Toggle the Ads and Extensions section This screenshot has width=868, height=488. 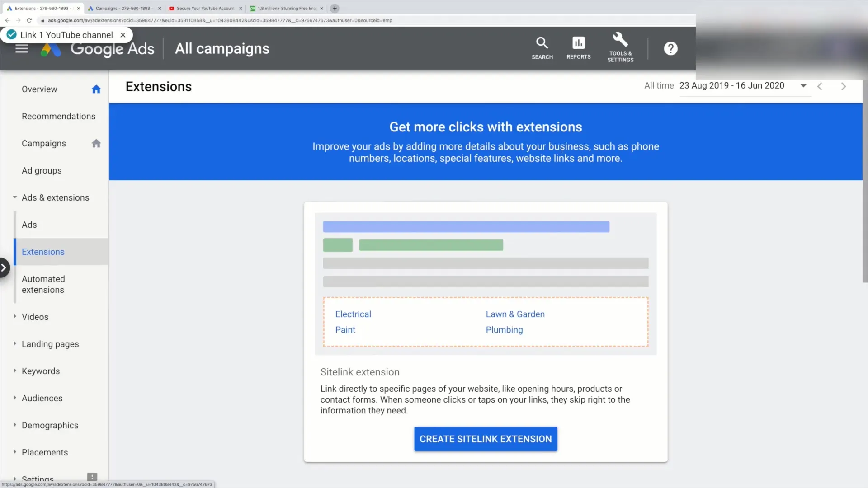point(14,197)
